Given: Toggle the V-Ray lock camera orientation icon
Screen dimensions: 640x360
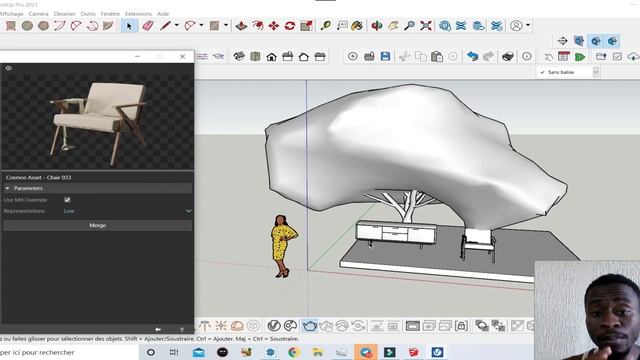Looking at the screenshot, I should [461, 326].
